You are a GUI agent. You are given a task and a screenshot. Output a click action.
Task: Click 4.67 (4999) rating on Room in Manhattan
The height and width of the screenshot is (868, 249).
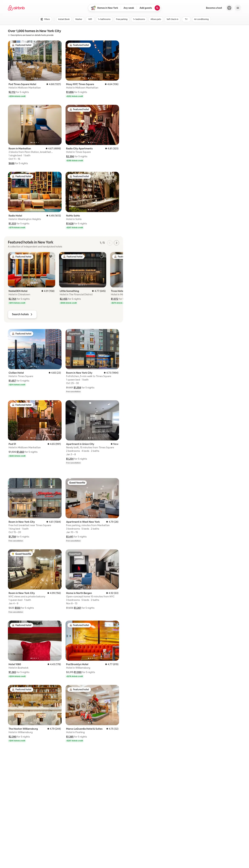pyautogui.click(x=53, y=149)
